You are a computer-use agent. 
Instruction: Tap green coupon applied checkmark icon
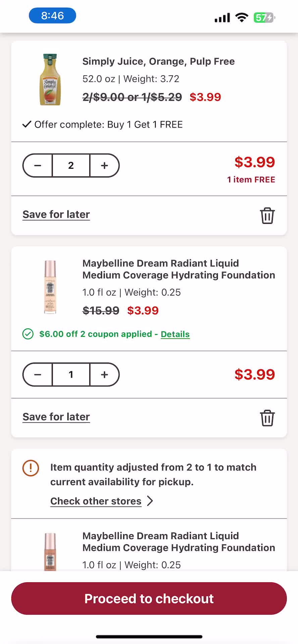[28, 334]
